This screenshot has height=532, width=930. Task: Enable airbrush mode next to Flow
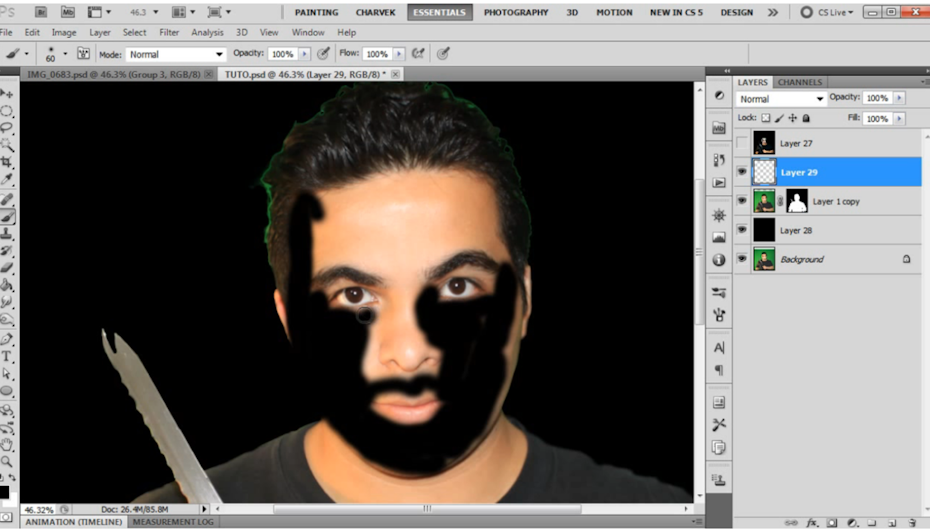[418, 54]
